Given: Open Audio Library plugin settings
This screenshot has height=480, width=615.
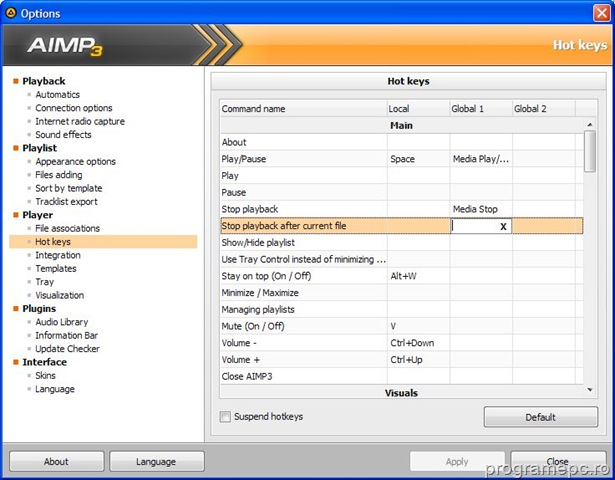Looking at the screenshot, I should (62, 322).
